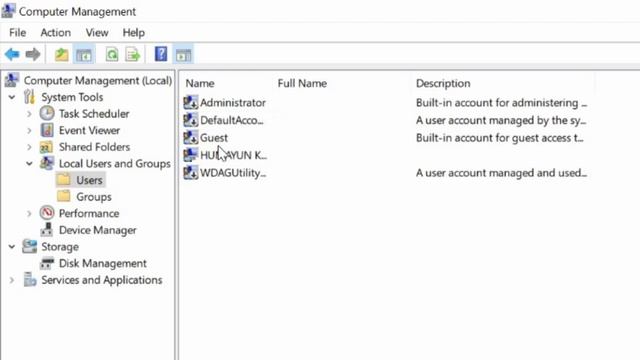This screenshot has height=360, width=640.
Task: Expand the Shared Folders node
Action: coord(29,147)
